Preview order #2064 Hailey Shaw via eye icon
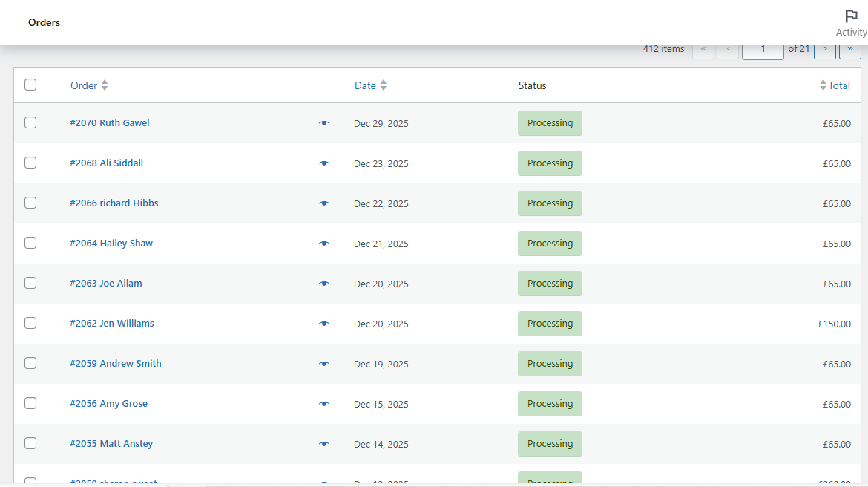This screenshot has height=487, width=868. pos(324,244)
